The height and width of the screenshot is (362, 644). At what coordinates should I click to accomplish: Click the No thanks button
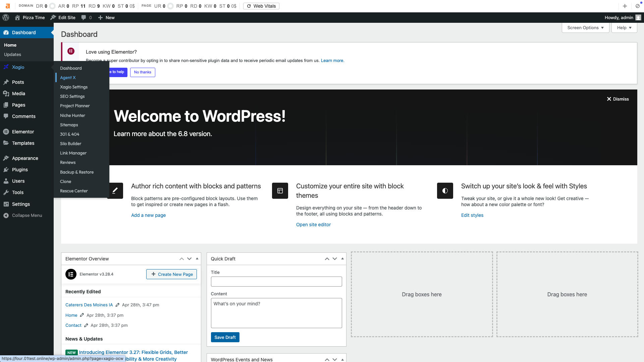143,72
